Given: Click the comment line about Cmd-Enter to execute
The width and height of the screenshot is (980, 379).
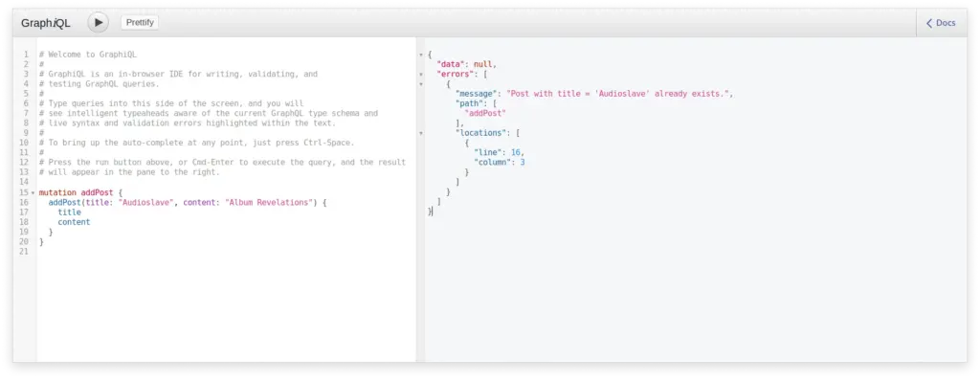Looking at the screenshot, I should tap(222, 162).
